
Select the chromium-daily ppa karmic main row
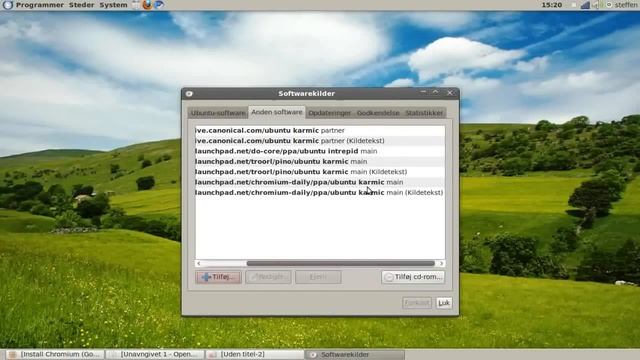pyautogui.click(x=320, y=182)
